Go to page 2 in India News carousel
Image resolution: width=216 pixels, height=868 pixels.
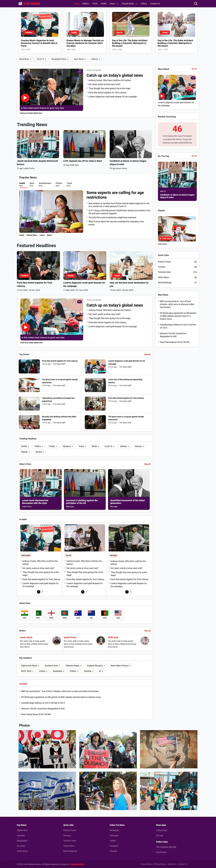42,592
